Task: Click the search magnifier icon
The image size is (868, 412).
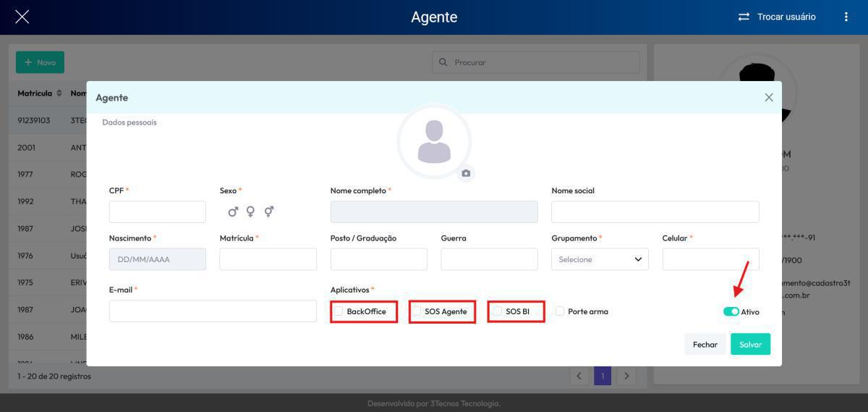Action: pos(443,62)
